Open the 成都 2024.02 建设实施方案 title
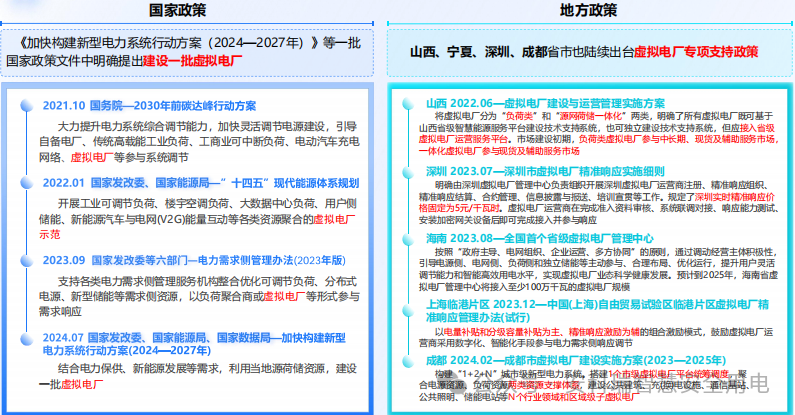Screen dimensions: 795x415 click(x=576, y=360)
